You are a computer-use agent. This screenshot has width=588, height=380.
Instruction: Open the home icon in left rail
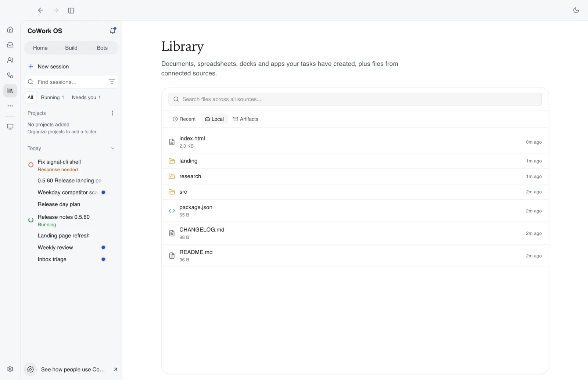click(10, 29)
